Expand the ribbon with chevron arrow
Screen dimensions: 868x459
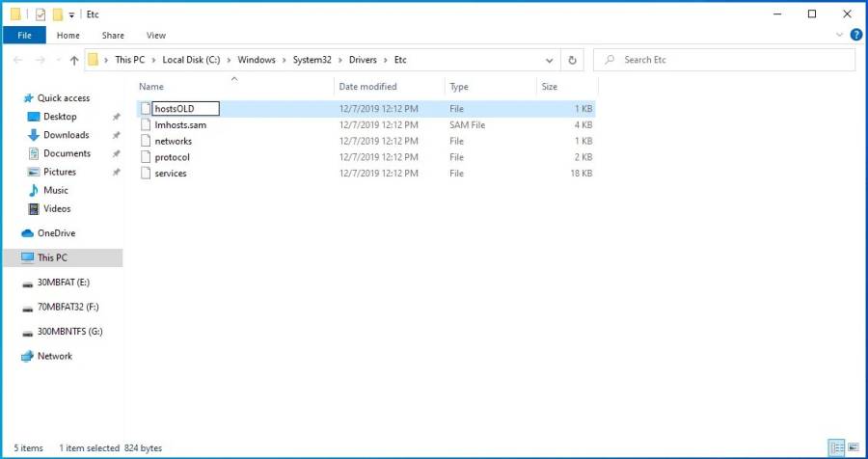(839, 35)
